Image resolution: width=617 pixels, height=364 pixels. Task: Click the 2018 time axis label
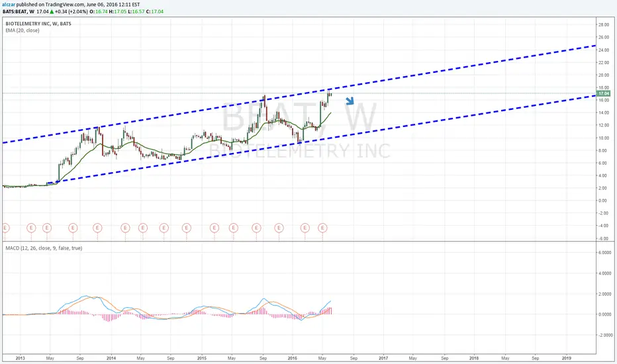[474, 358]
